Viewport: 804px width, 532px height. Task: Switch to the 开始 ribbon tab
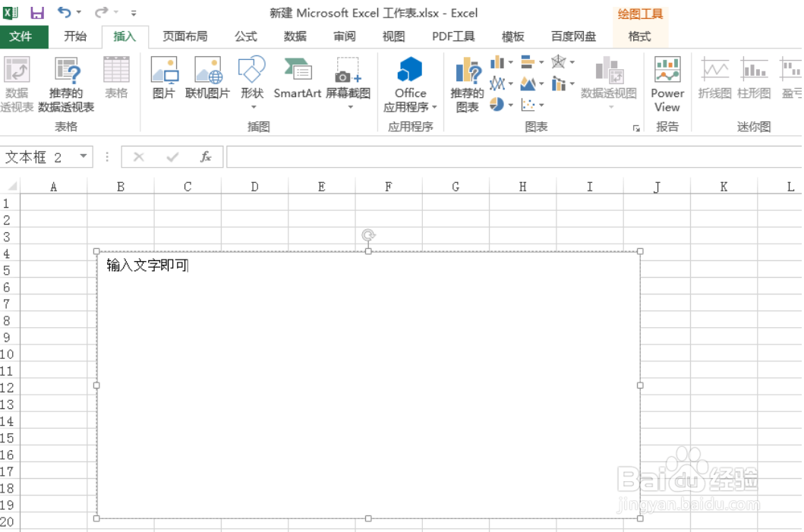[x=75, y=36]
